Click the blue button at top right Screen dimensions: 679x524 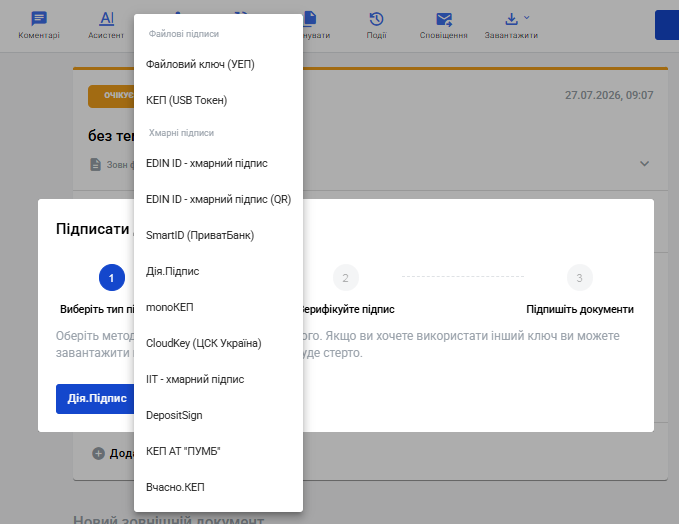point(667,25)
